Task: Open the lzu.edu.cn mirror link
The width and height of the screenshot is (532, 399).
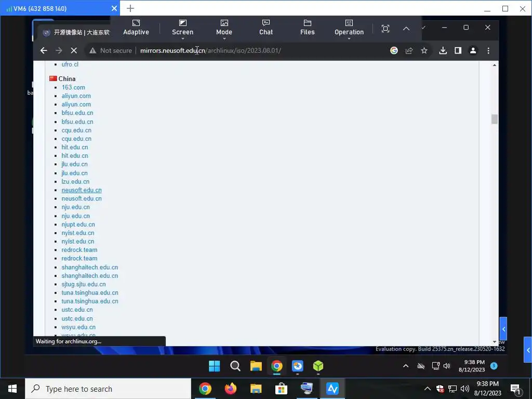Action: pos(75,181)
